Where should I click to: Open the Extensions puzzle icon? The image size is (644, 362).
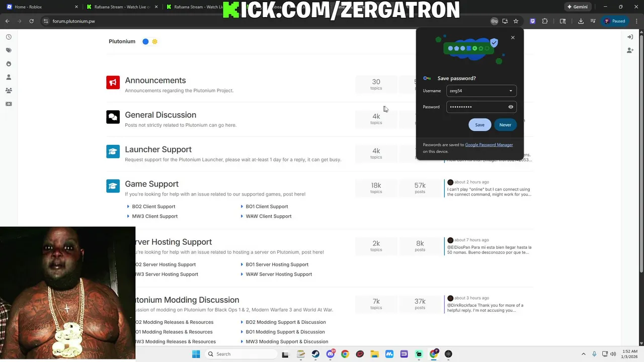tap(545, 21)
